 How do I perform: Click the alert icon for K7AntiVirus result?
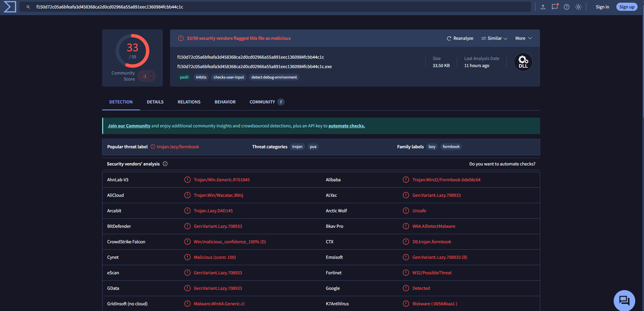[406, 304]
